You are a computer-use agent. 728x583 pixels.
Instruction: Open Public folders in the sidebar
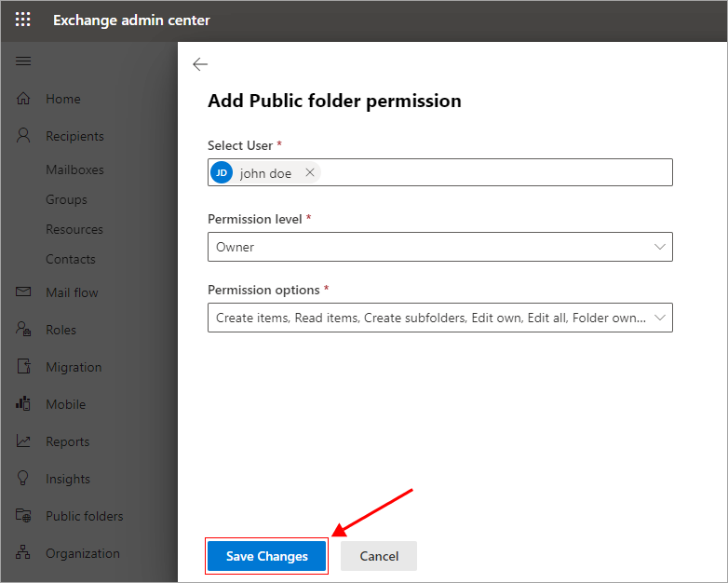(x=84, y=516)
